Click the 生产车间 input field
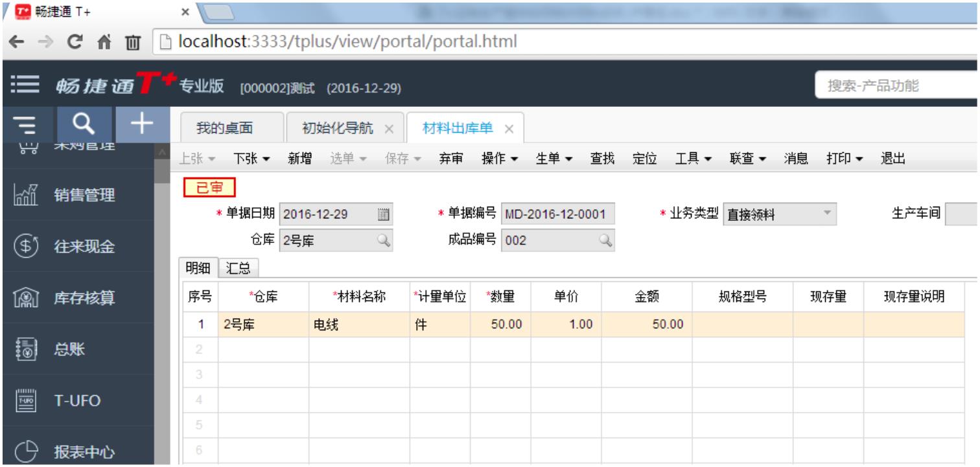This screenshot has width=980, height=467. pyautogui.click(x=962, y=214)
